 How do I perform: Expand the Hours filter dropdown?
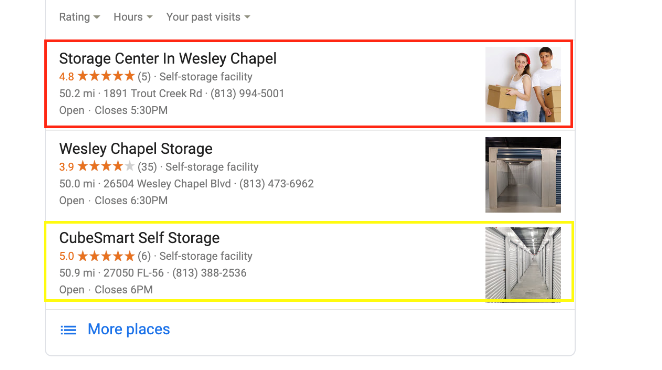click(x=133, y=17)
